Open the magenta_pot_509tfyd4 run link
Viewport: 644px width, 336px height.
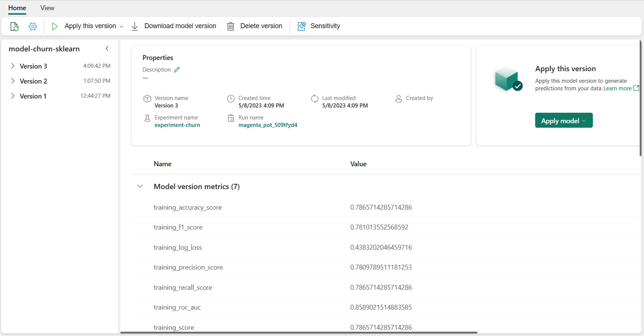(267, 125)
